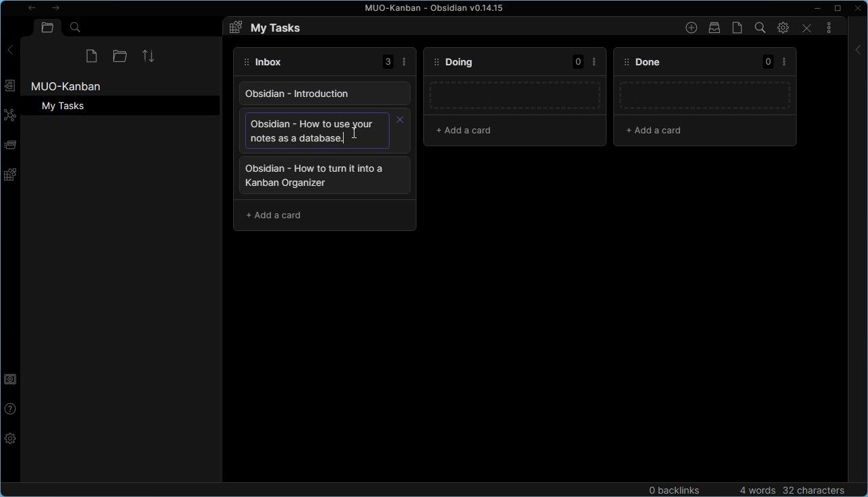The width and height of the screenshot is (868, 497).
Task: Collapse the left sidebar
Action: click(x=10, y=50)
